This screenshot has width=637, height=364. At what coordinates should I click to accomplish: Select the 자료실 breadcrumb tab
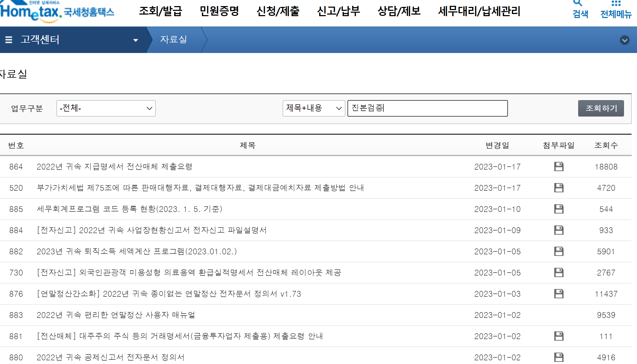[x=174, y=39]
